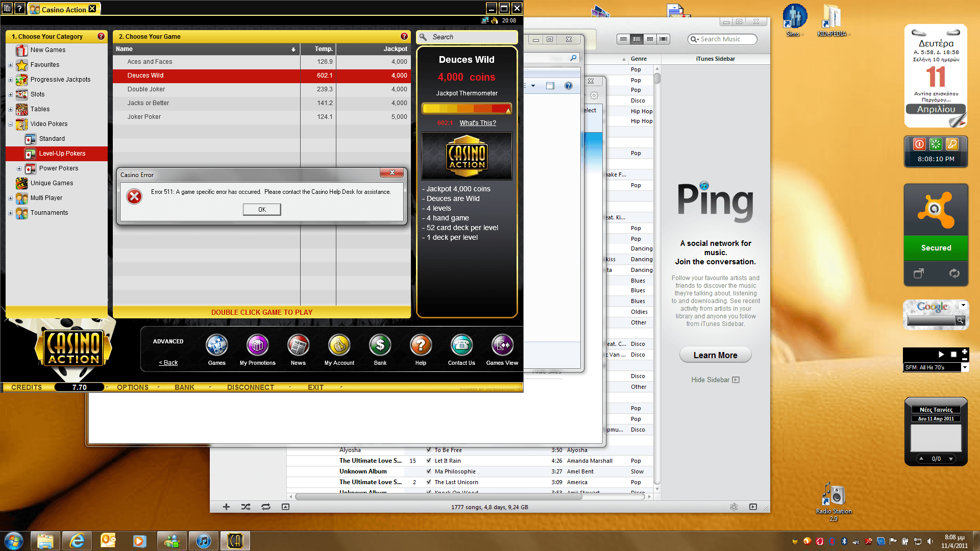Click the iTunes Search Music field

click(x=722, y=39)
